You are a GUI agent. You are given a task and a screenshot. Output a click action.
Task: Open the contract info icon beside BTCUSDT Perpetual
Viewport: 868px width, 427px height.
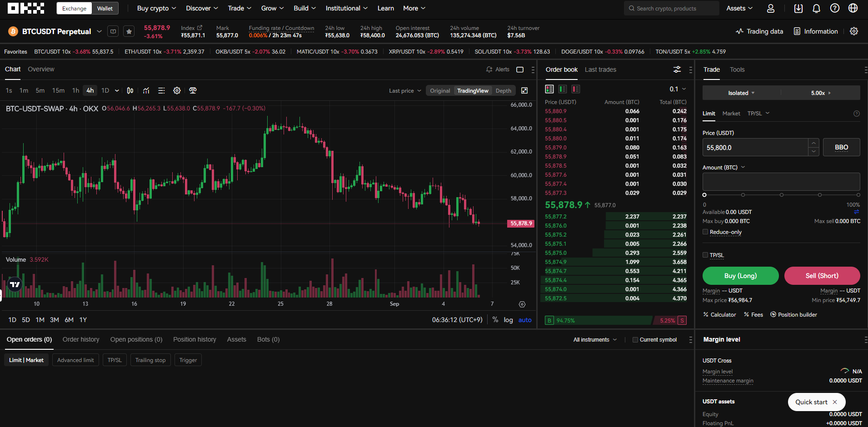pos(113,31)
